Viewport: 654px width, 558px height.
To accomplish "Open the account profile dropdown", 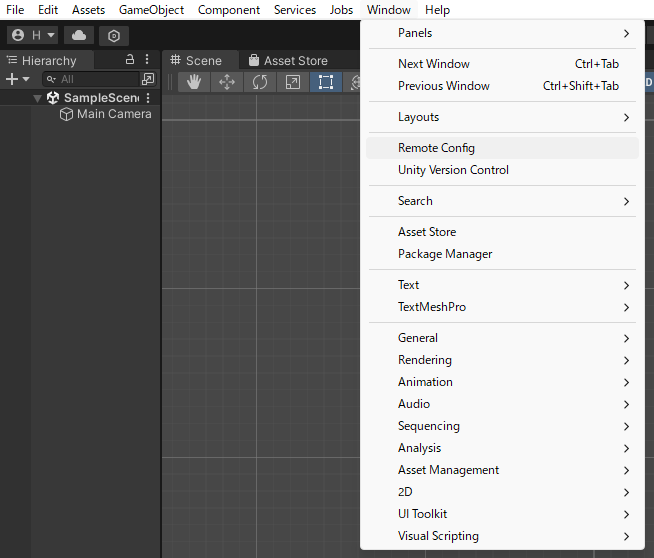I will (33, 35).
